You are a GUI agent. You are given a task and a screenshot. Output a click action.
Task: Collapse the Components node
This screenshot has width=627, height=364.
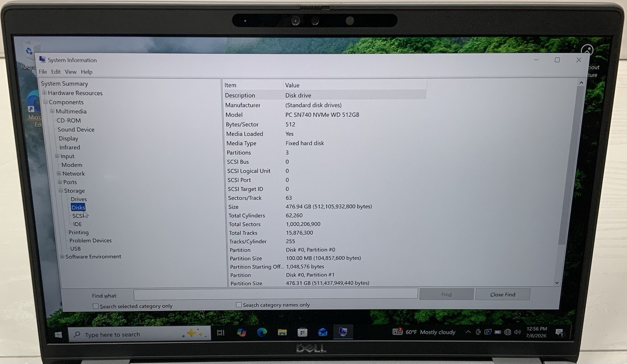[45, 102]
